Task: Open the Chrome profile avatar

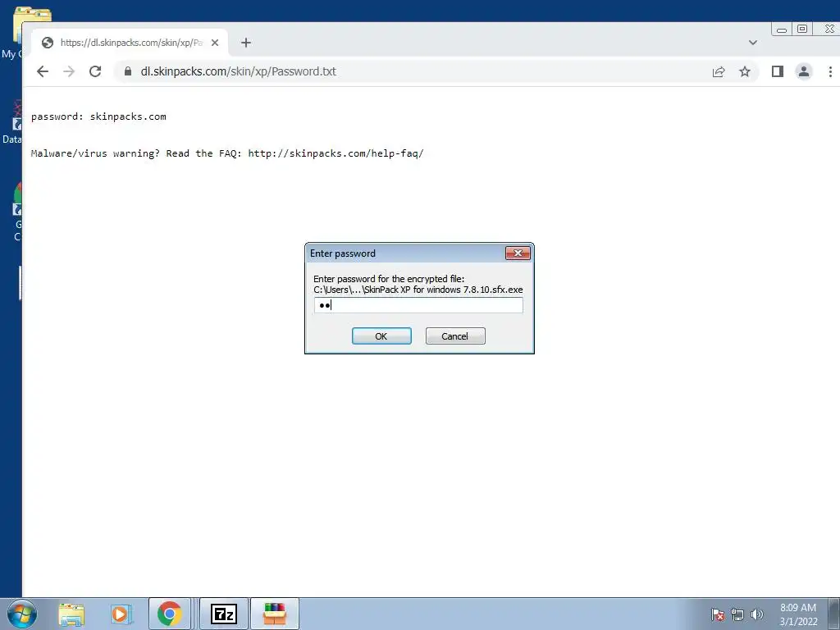Action: [804, 72]
